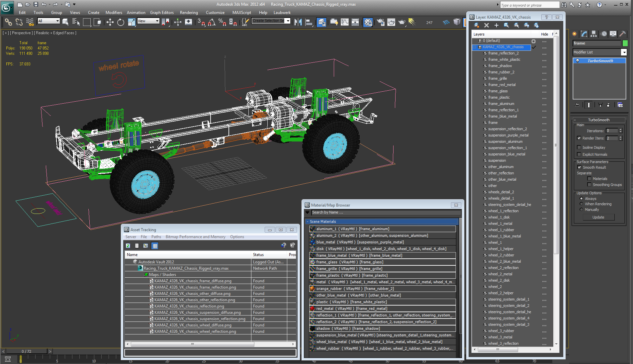Screen dimensions: 633x364
Task: Collapse KAMAZ_4326_VK_chassis layer tree
Action: click(475, 47)
